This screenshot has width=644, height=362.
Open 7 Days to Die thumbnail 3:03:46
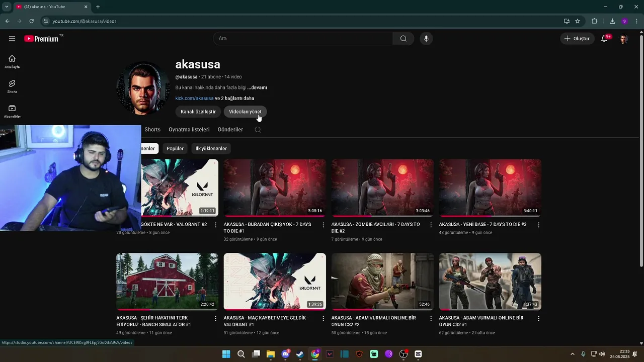(x=382, y=188)
